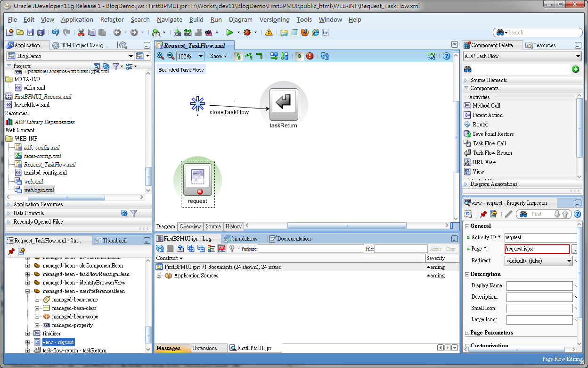The width and height of the screenshot is (588, 368).
Task: Click the Firefox browser toolbar icon
Action: [305, 33]
